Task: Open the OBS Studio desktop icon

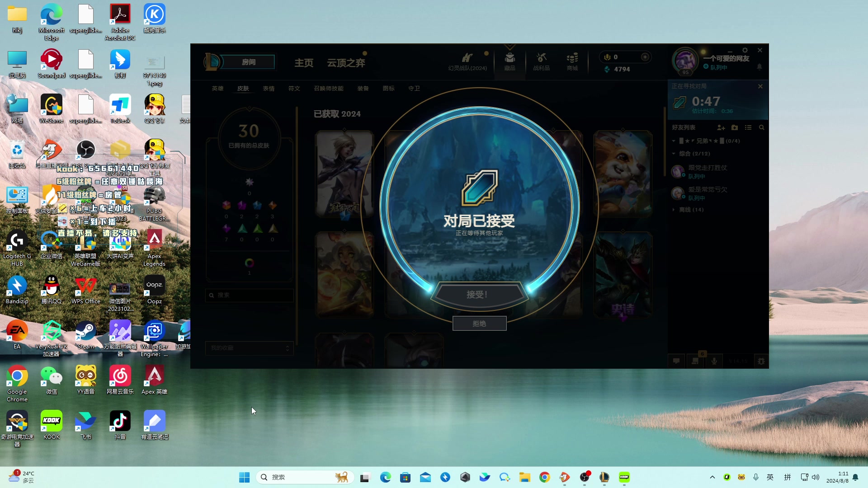Action: [85, 150]
